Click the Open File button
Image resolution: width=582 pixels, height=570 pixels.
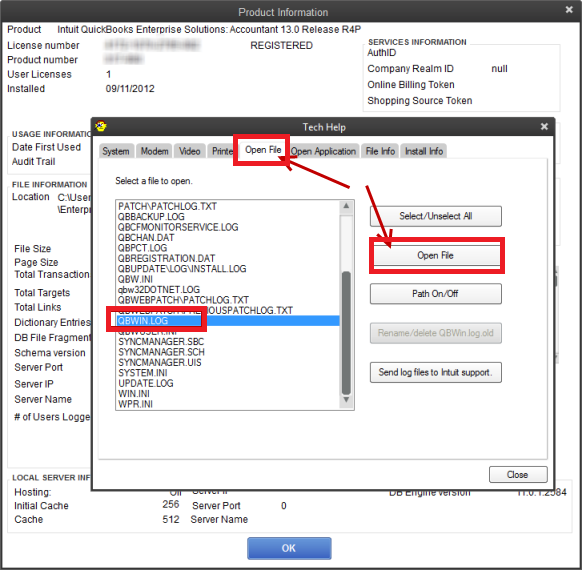[436, 255]
